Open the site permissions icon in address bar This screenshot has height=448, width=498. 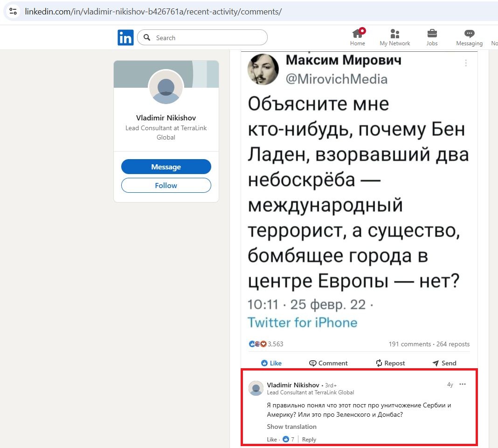pyautogui.click(x=12, y=11)
